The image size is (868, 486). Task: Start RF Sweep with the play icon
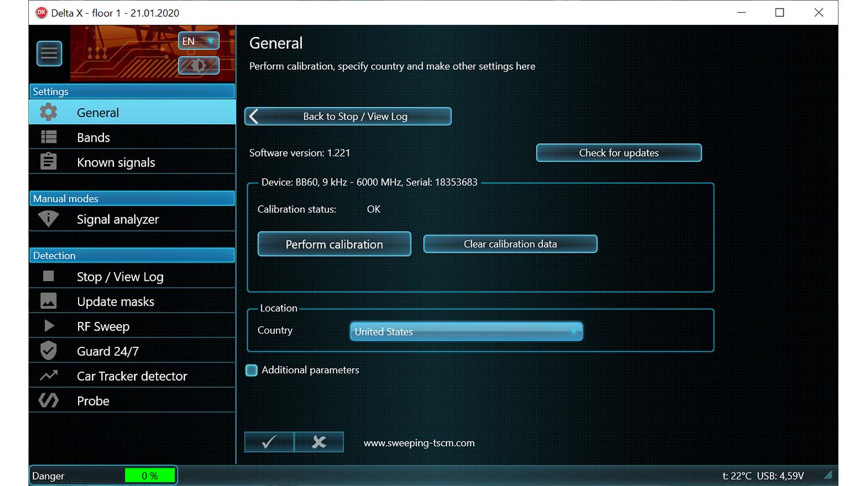coord(49,326)
